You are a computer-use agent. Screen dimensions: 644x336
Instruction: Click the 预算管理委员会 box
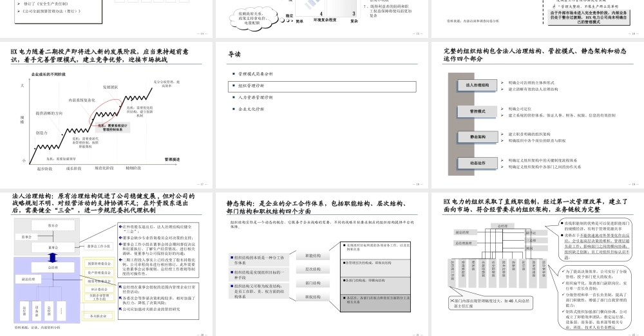coord(99,263)
